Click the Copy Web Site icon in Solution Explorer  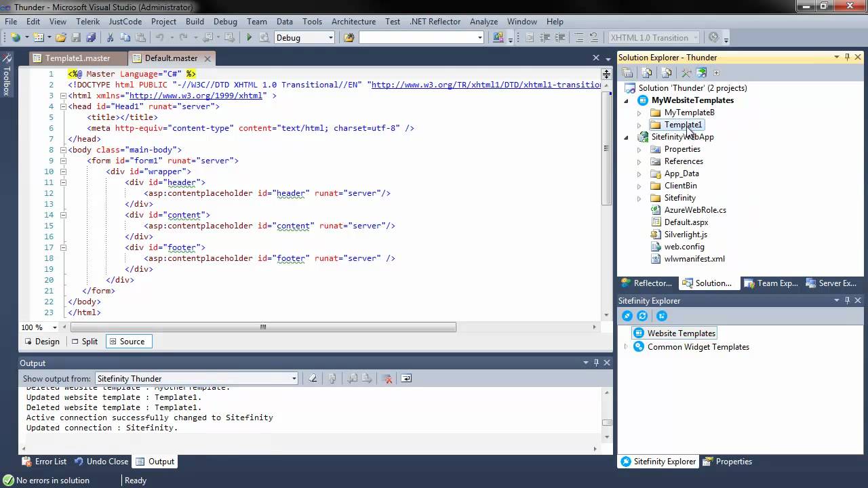[701, 73]
